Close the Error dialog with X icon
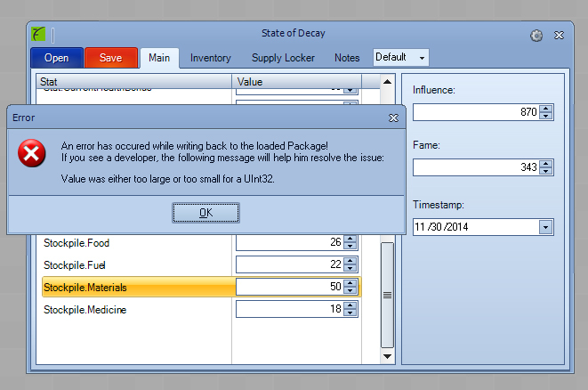588x390 pixels. 393,117
